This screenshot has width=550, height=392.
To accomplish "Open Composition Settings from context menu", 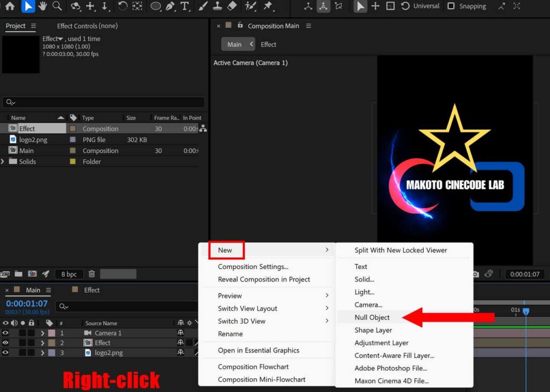I will point(253,266).
